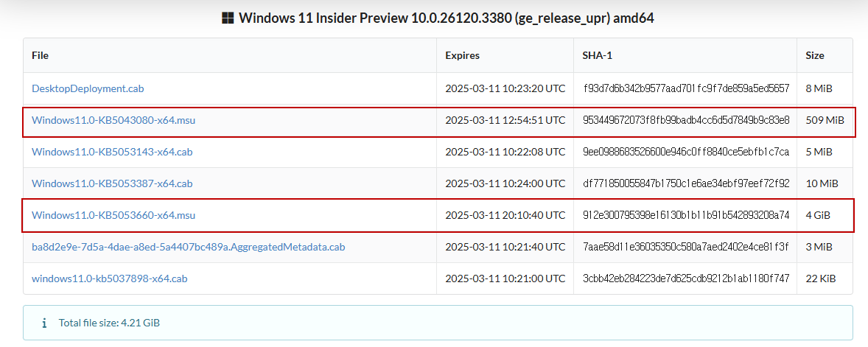
Task: Open the AggregatedMetadata.cab file link
Action: [188, 247]
